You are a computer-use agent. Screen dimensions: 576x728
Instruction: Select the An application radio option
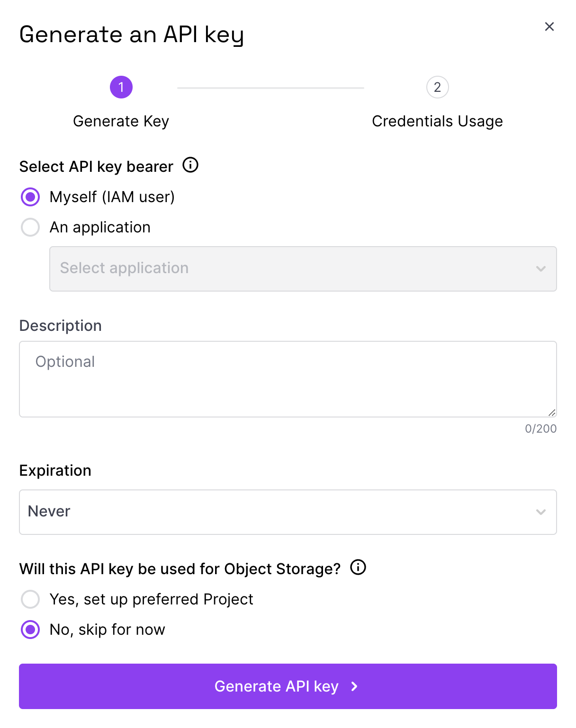point(30,227)
